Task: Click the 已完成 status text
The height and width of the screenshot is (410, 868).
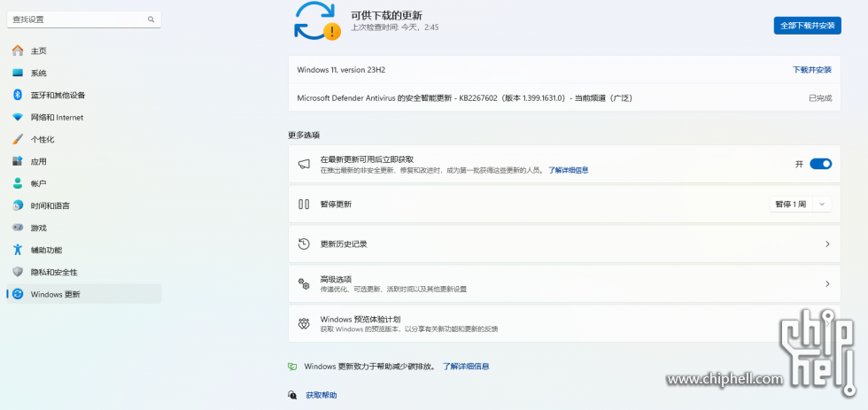Action: click(820, 98)
